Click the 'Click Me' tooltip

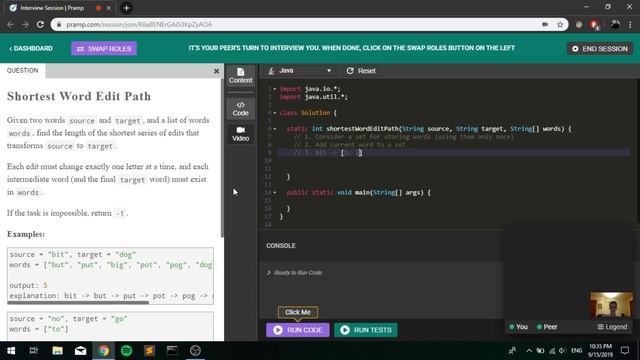tap(298, 312)
